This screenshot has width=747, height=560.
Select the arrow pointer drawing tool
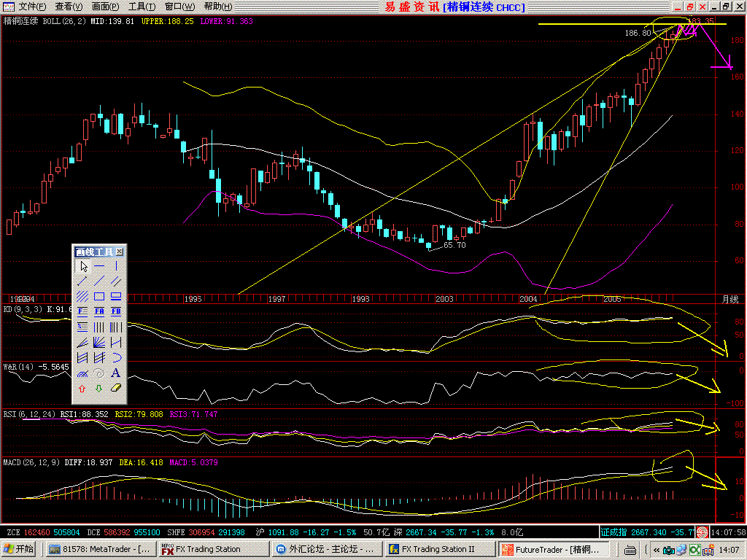click(82, 265)
